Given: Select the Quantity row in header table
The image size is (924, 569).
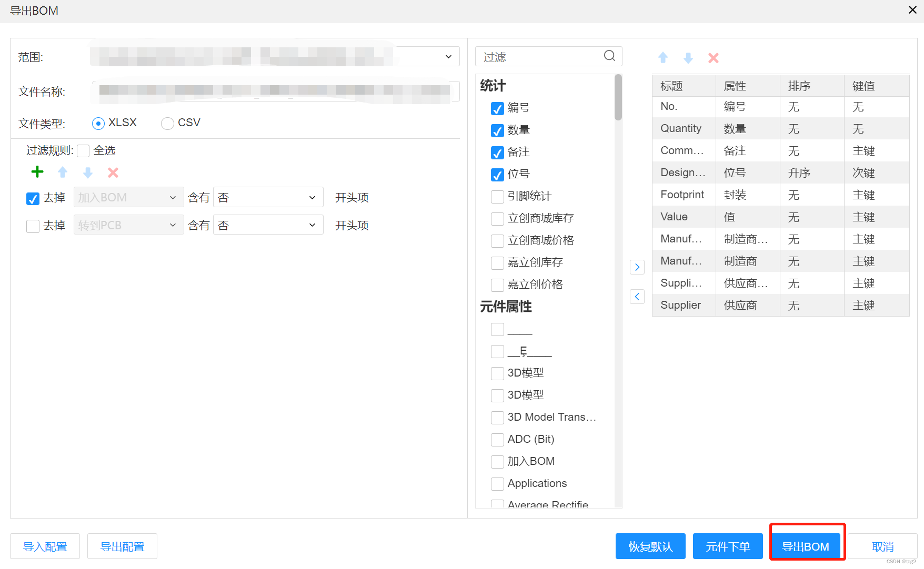Looking at the screenshot, I should [780, 129].
